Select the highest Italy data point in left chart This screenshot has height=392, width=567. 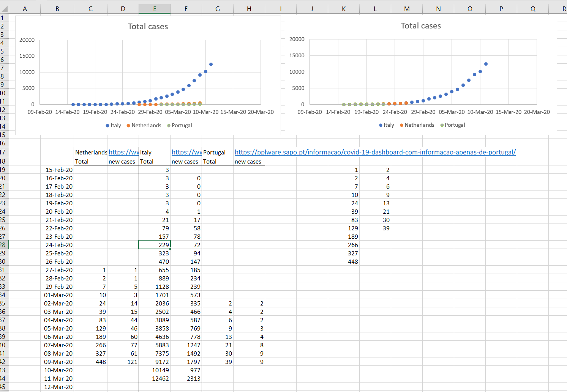pyautogui.click(x=211, y=65)
